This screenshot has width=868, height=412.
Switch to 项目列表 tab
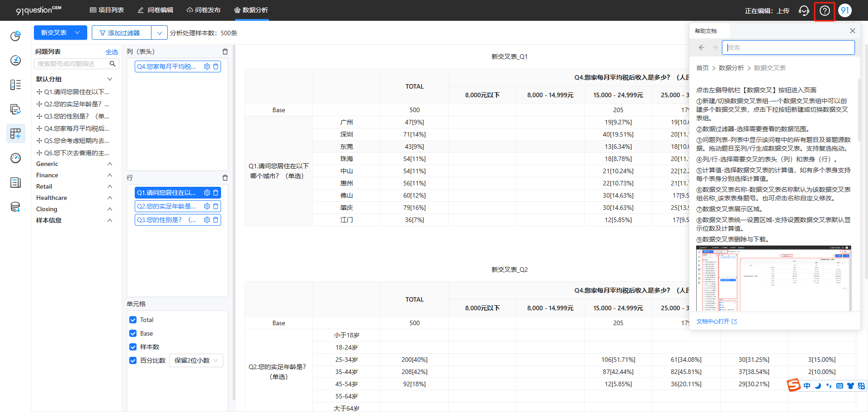(107, 10)
